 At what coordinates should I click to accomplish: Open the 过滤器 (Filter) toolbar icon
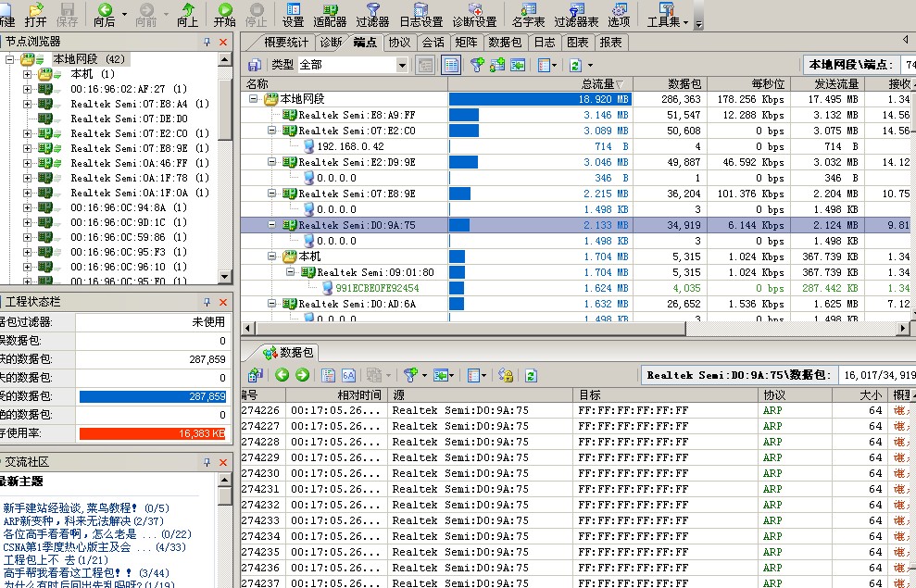click(x=372, y=14)
